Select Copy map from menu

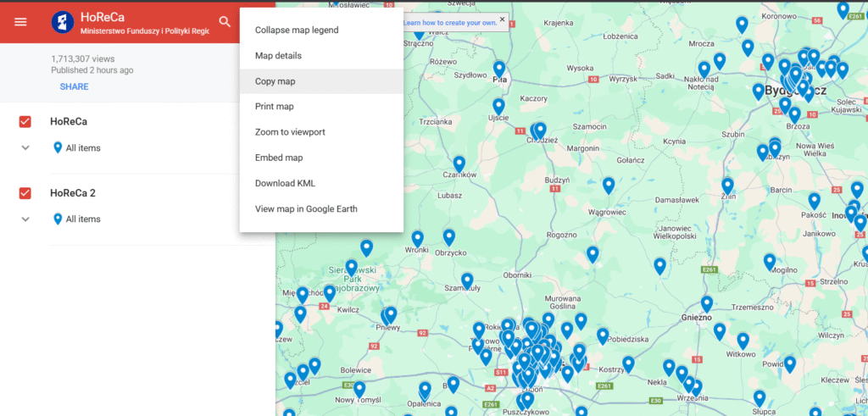(x=275, y=81)
